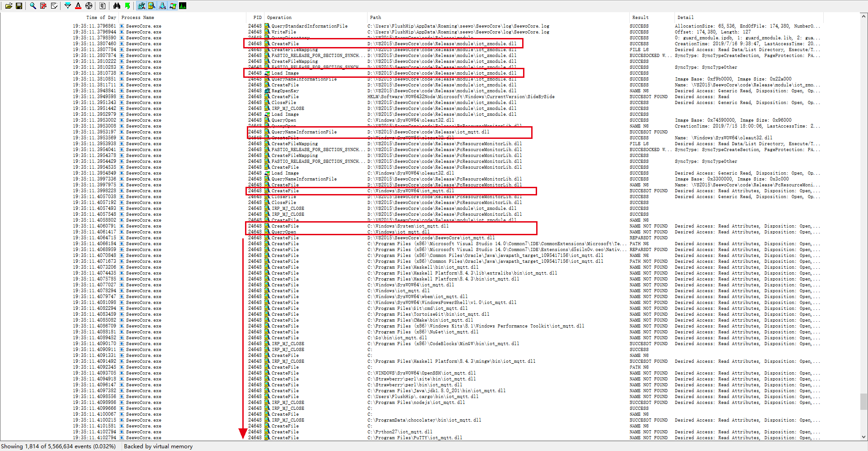Select path D:\VS2015\SeewoCore\code\Release\iot_mqtt.dll

coord(428,132)
